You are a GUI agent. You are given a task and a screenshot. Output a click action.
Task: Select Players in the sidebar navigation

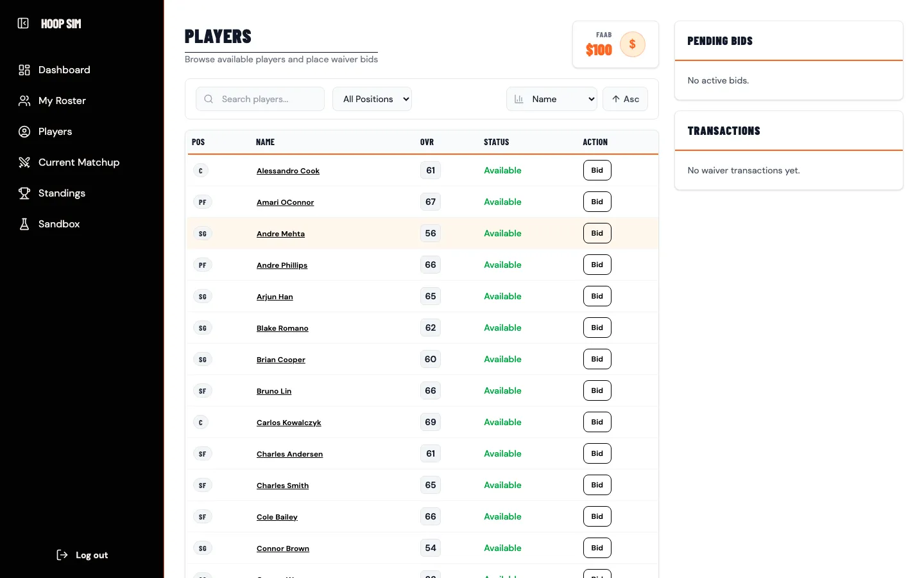[55, 131]
